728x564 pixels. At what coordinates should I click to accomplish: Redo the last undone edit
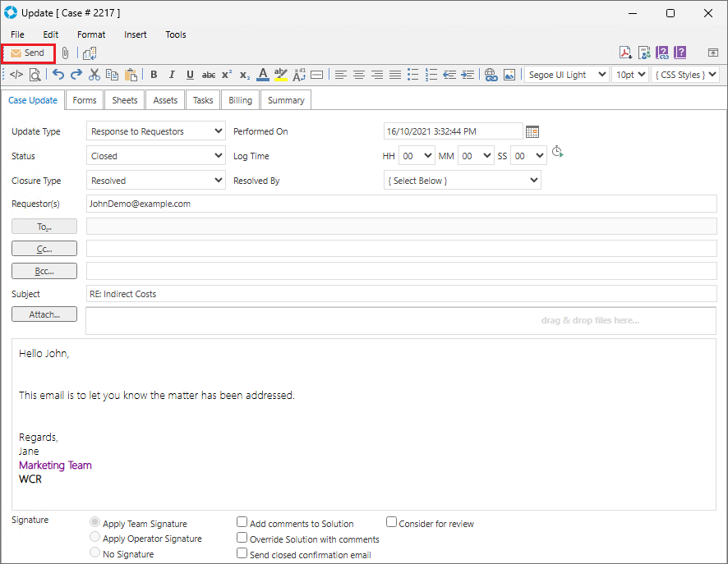tap(76, 75)
